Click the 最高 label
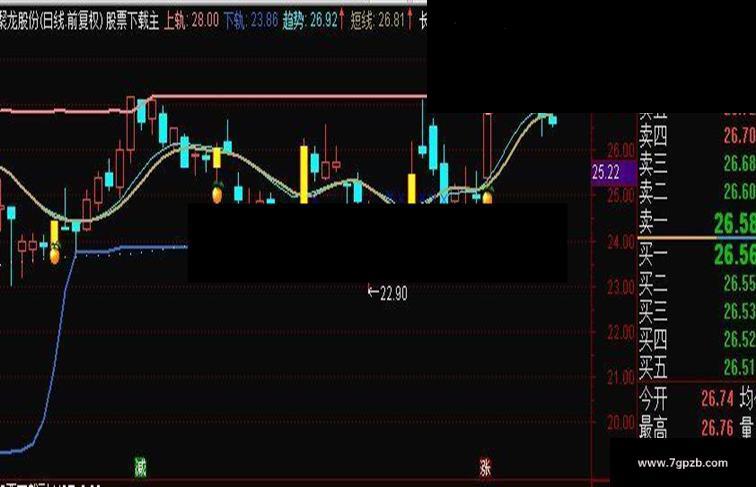 tap(653, 428)
